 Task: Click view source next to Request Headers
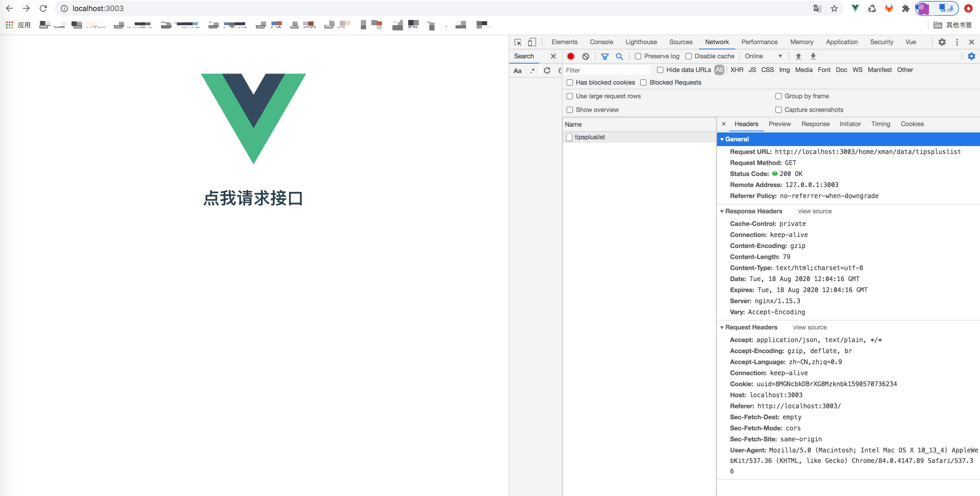pyautogui.click(x=809, y=327)
